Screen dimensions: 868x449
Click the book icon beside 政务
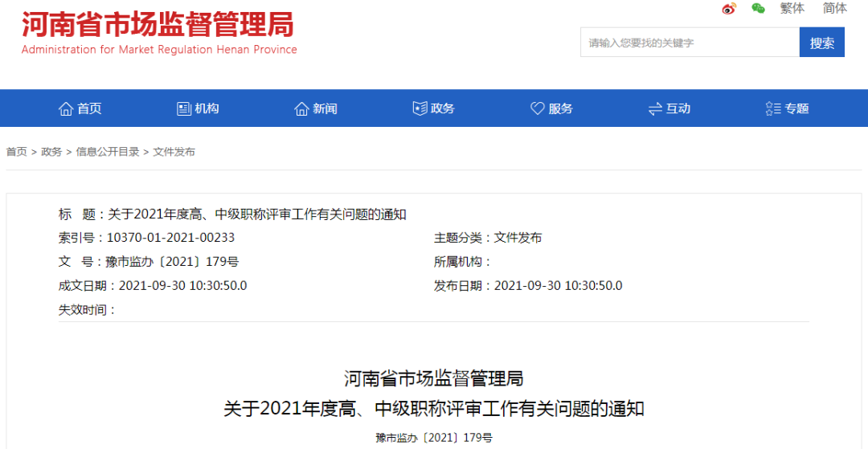pos(420,108)
